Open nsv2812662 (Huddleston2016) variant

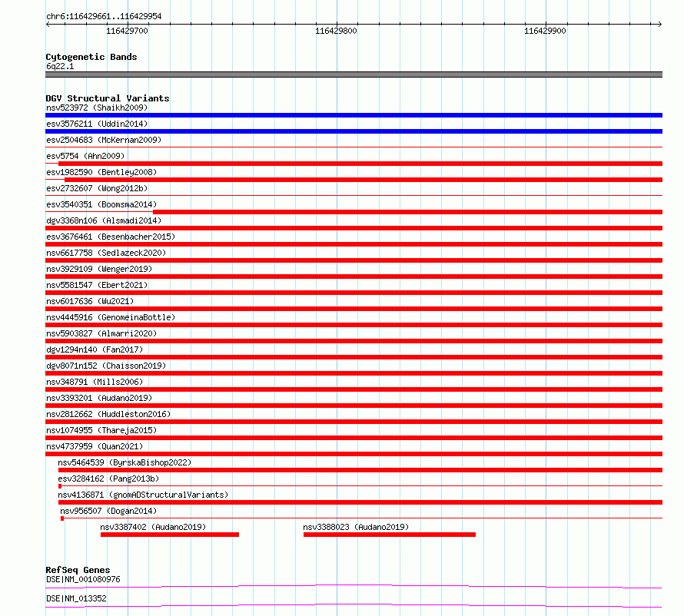[x=108, y=414]
